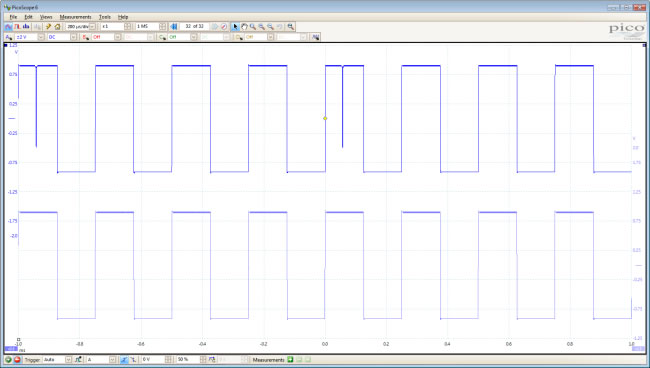Image resolution: width=650 pixels, height=368 pixels.
Task: Add measurement green plus icon
Action: [x=290, y=360]
